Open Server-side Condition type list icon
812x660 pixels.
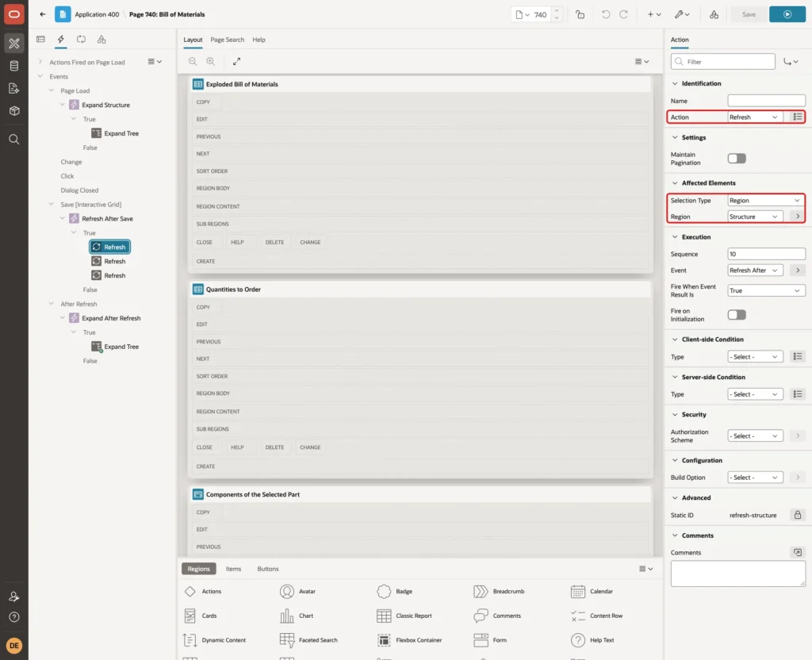coord(798,394)
